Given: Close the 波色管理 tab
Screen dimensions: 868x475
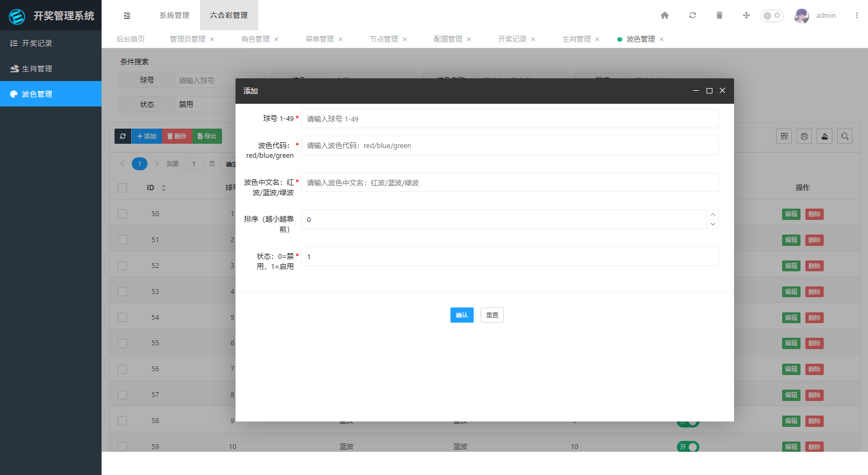Looking at the screenshot, I should 662,39.
